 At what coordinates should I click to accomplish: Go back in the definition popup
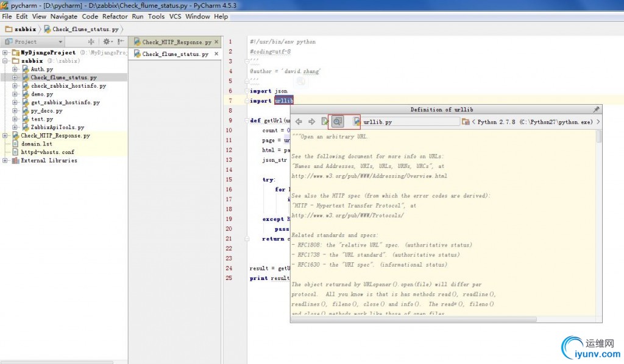[299, 122]
